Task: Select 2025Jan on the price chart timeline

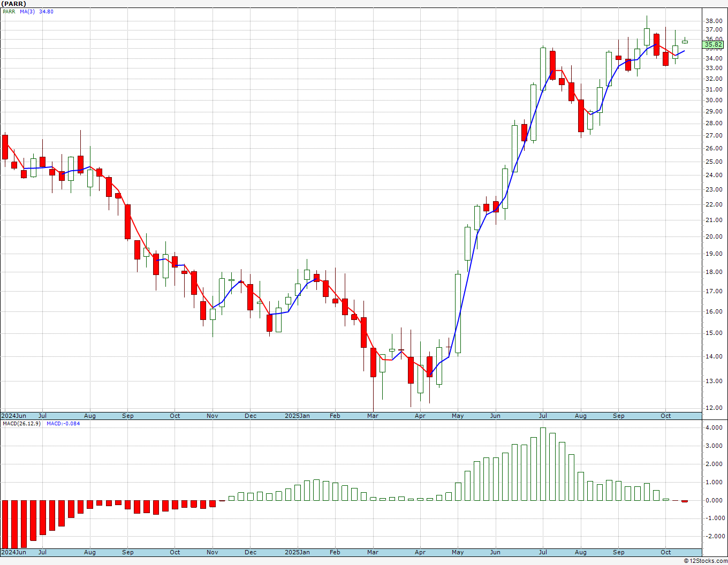Action: coord(297,416)
